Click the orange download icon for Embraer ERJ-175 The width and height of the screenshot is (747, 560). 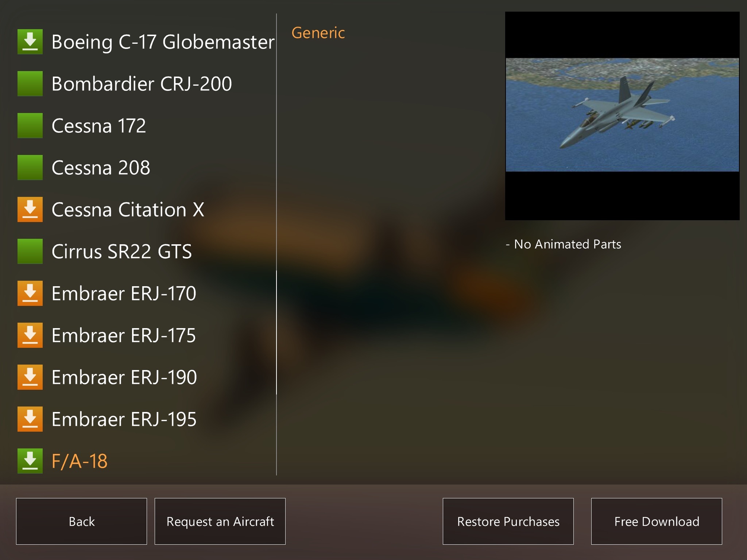30,335
